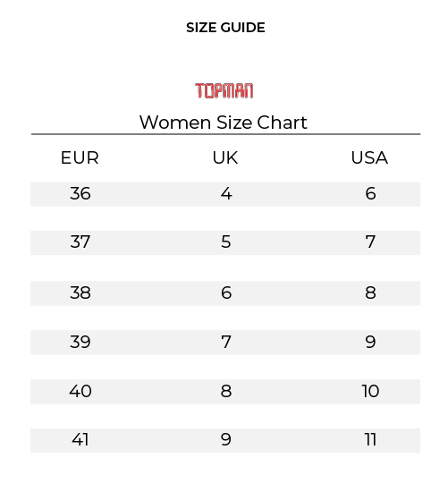The image size is (448, 492).
Task: Click the red TOPMAN logo
Action: tap(224, 90)
